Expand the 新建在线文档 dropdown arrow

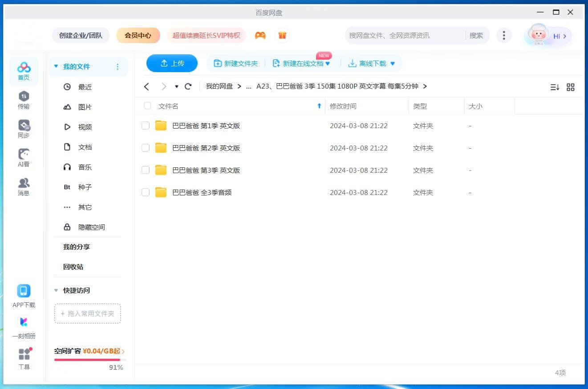(328, 64)
